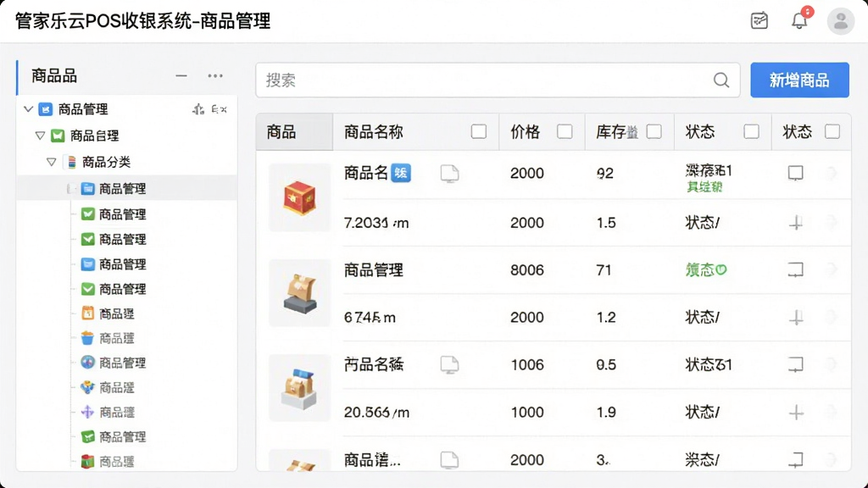Open the red gift box product thumbnail
Screen dimensions: 868x488
click(x=299, y=197)
